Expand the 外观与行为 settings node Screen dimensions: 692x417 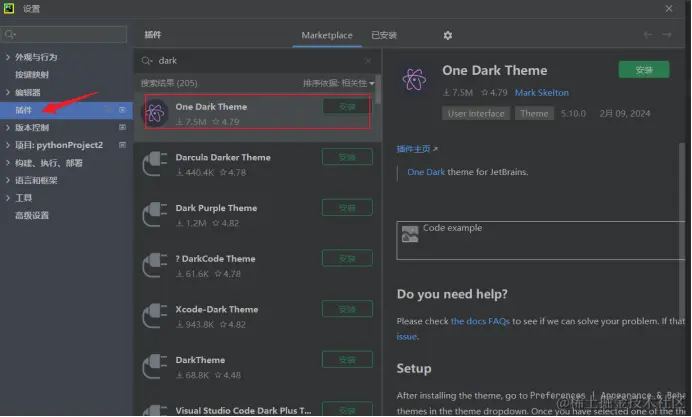coord(8,57)
